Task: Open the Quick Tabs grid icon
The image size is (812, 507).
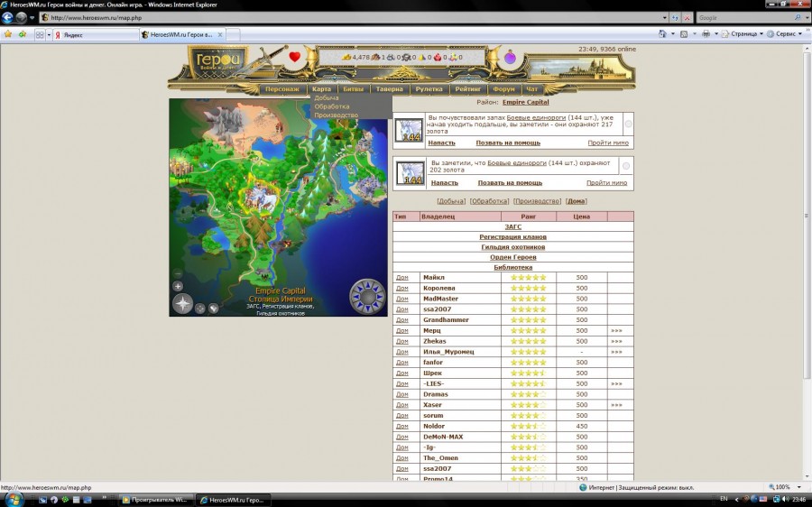Action: pyautogui.click(x=40, y=34)
